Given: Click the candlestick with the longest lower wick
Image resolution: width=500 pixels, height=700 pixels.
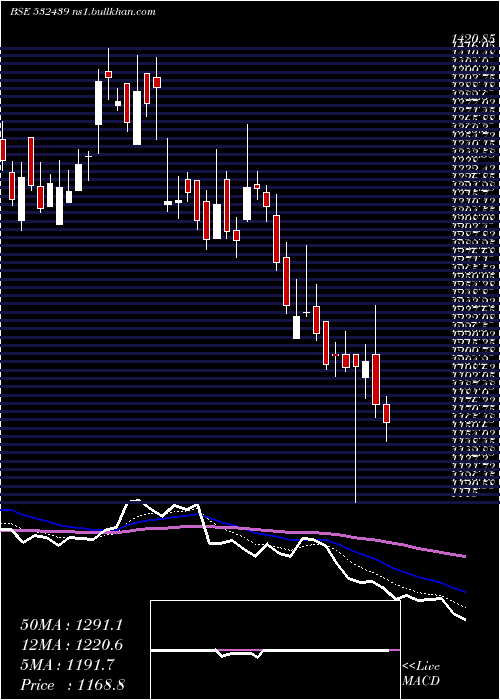Looking at the screenshot, I should (x=356, y=429).
